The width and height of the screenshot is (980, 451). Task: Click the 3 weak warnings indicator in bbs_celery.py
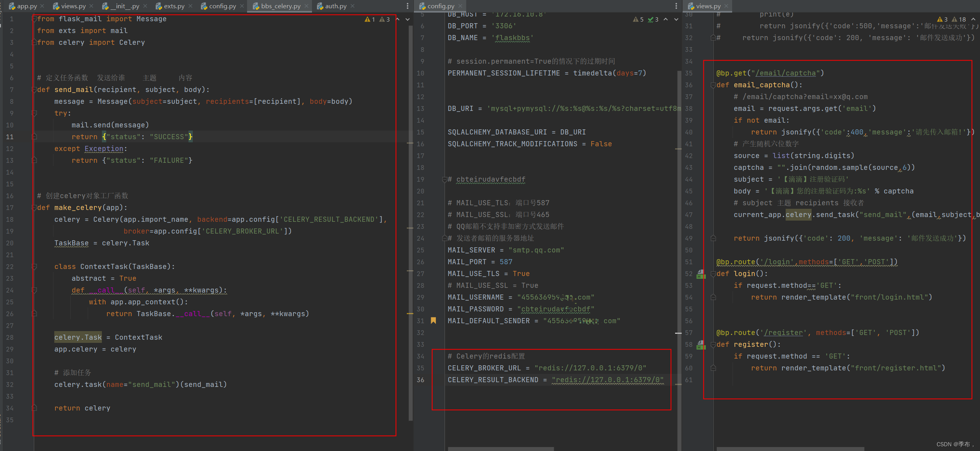[x=385, y=19]
